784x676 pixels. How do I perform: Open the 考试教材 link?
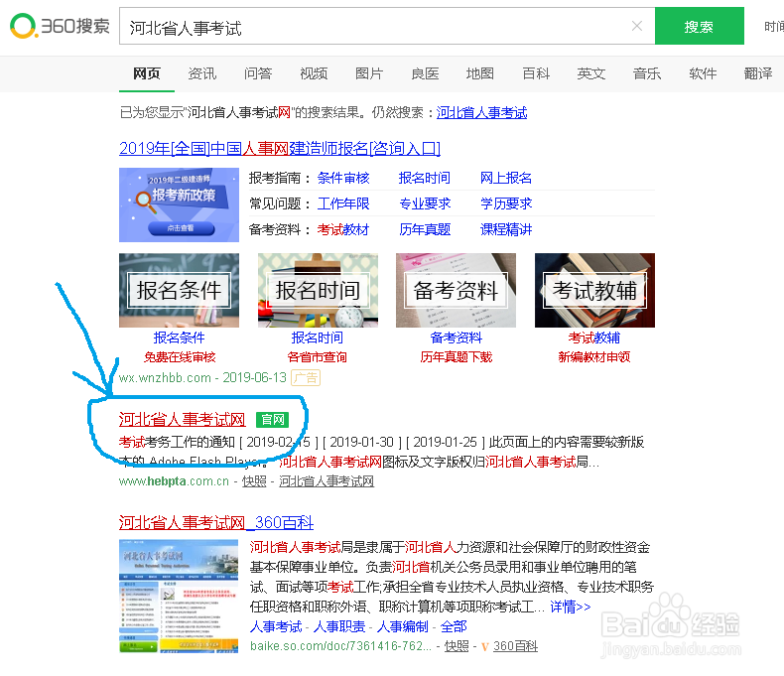point(343,229)
